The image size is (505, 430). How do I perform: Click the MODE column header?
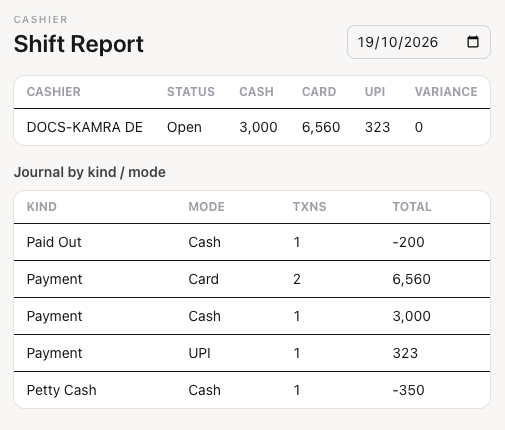click(x=207, y=207)
